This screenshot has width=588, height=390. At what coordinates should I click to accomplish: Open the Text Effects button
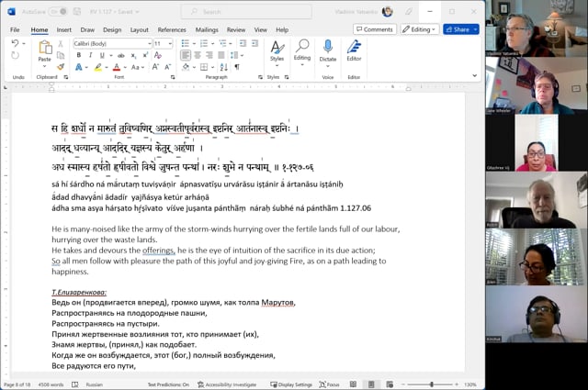pyautogui.click(x=79, y=67)
